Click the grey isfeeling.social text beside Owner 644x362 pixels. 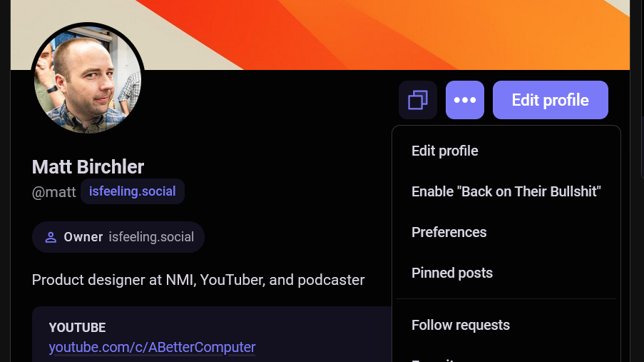150,237
